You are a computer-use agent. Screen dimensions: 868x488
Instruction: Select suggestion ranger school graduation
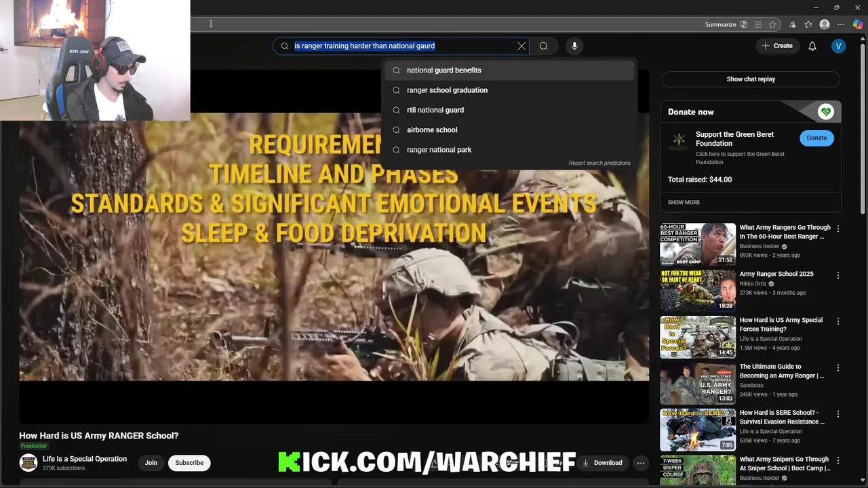[509, 90]
